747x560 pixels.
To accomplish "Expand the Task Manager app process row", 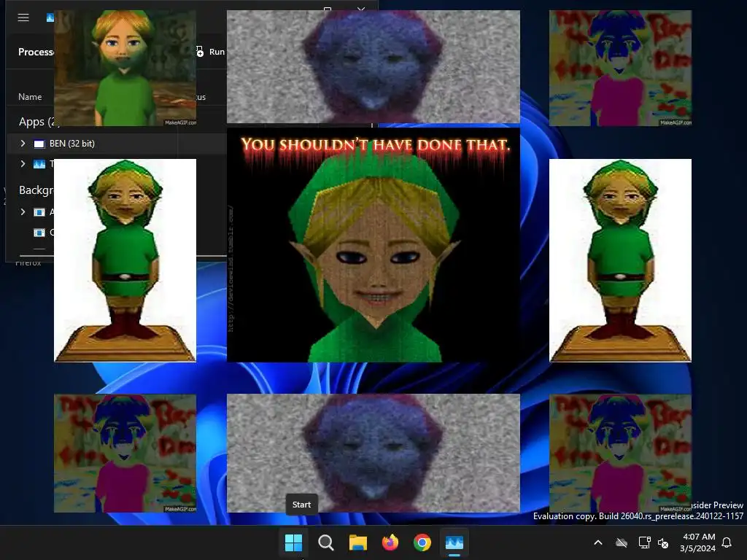I will click(23, 164).
